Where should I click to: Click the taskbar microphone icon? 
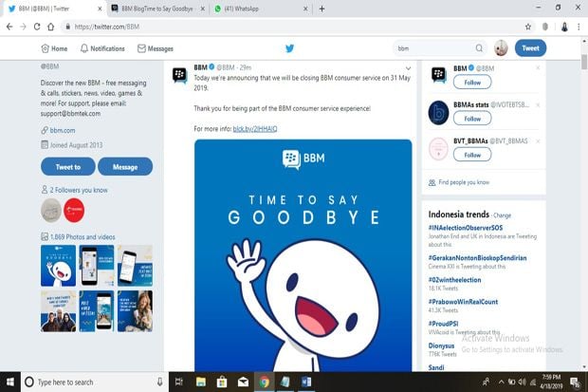coord(159,382)
